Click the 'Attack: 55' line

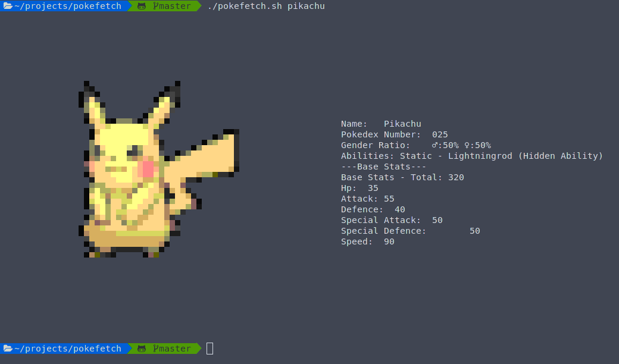pyautogui.click(x=368, y=199)
